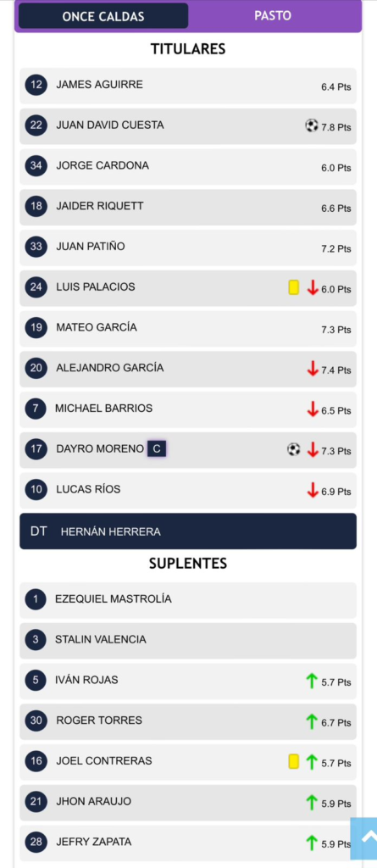
Task: Click the captain C badge next to Dayro Moreno
Action: point(157,449)
